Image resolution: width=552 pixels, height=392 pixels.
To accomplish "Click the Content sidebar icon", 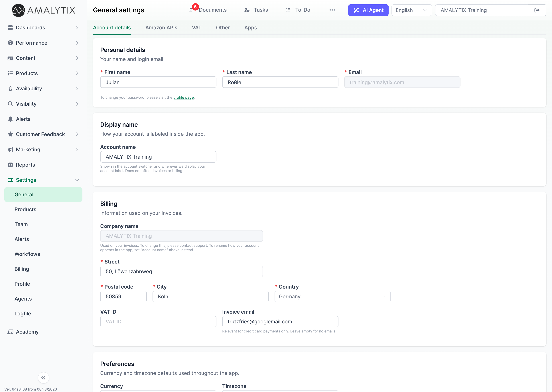I will (10, 58).
